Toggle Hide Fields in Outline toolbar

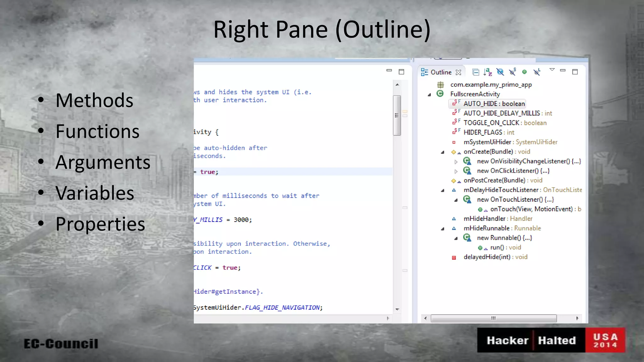500,72
